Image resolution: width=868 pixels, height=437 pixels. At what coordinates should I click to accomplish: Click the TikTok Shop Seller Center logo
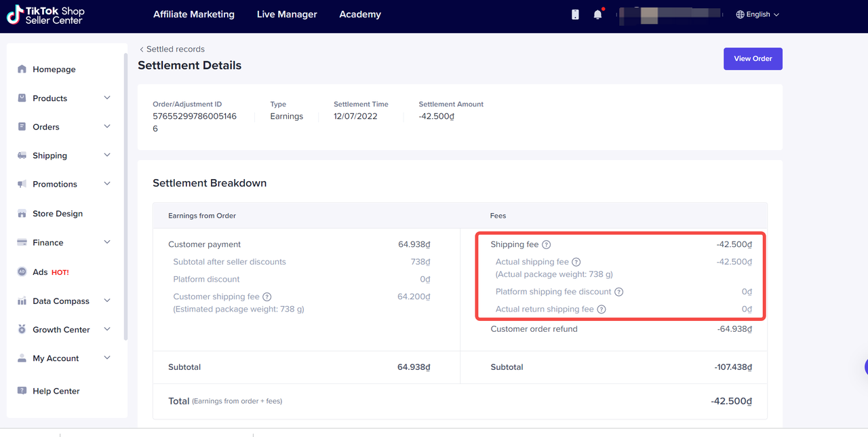point(45,16)
